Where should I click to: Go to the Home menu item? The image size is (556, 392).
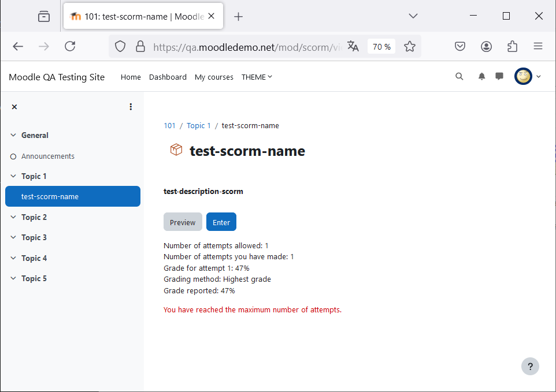pyautogui.click(x=131, y=77)
